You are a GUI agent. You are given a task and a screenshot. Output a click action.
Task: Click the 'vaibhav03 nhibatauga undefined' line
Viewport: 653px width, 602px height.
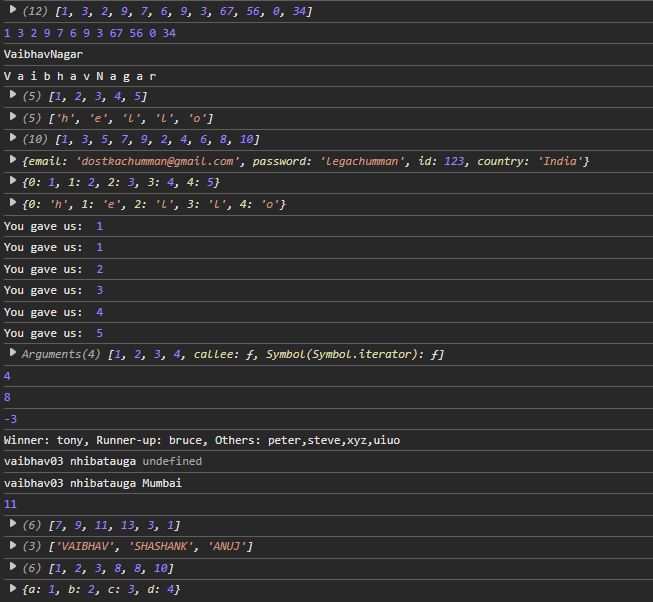click(103, 462)
